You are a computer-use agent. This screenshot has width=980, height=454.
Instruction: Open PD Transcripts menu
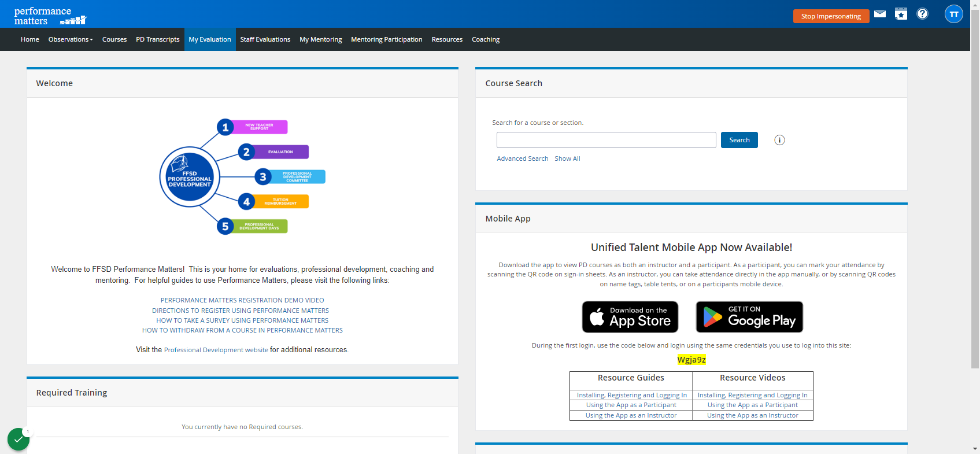[158, 39]
